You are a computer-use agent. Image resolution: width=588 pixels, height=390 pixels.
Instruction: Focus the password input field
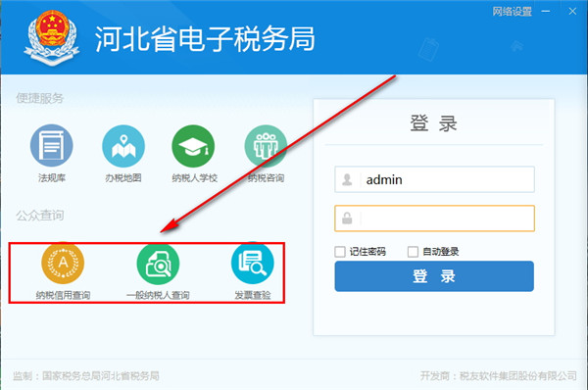[434, 219]
